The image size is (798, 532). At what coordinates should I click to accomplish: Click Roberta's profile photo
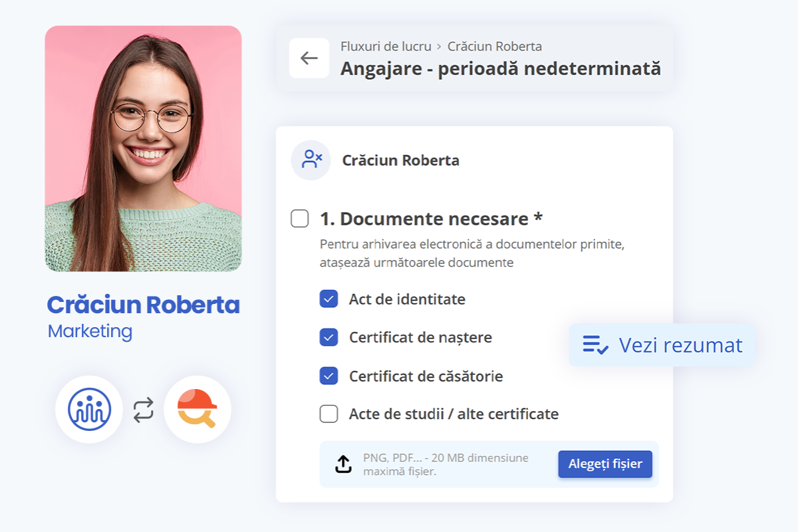click(143, 148)
